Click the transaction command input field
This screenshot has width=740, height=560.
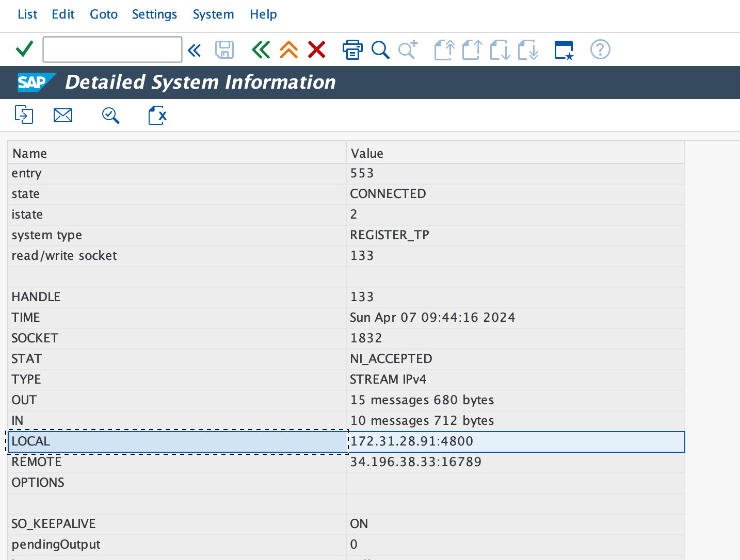(112, 50)
